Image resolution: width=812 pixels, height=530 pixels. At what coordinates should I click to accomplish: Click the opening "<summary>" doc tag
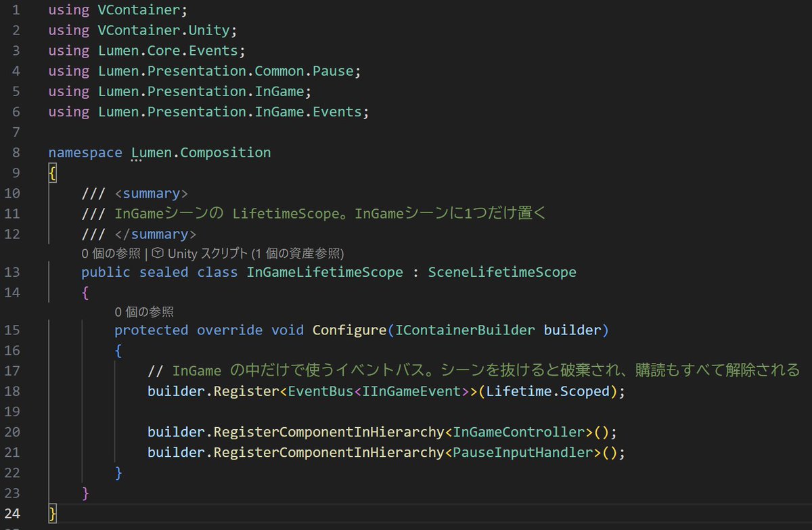pyautogui.click(x=151, y=193)
